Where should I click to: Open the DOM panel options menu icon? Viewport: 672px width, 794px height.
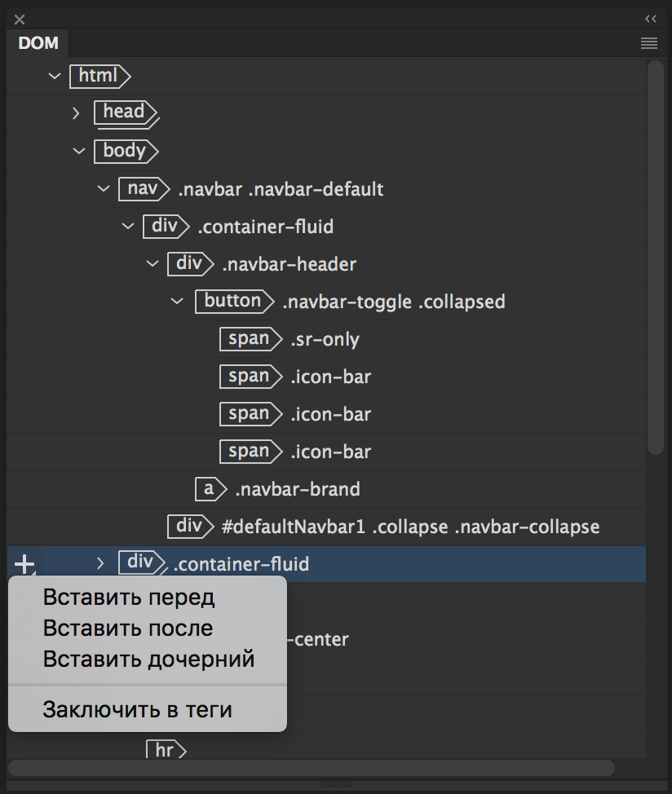pyautogui.click(x=649, y=43)
